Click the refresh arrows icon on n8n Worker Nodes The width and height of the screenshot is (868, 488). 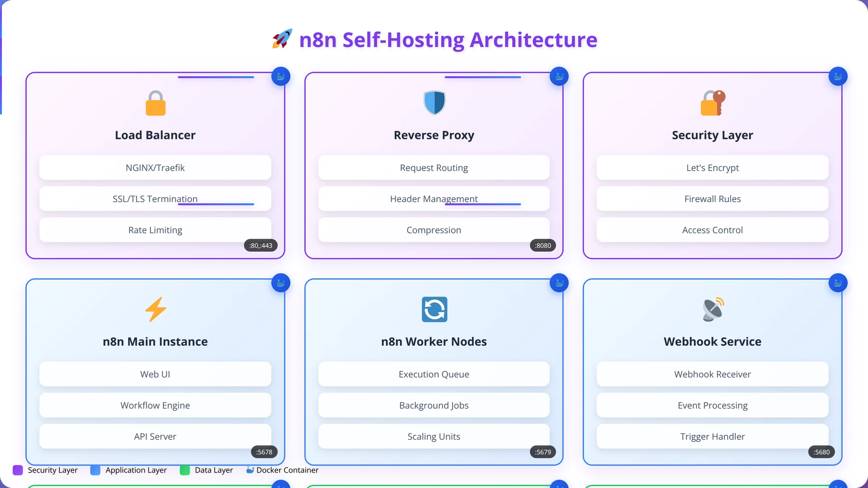pos(434,309)
